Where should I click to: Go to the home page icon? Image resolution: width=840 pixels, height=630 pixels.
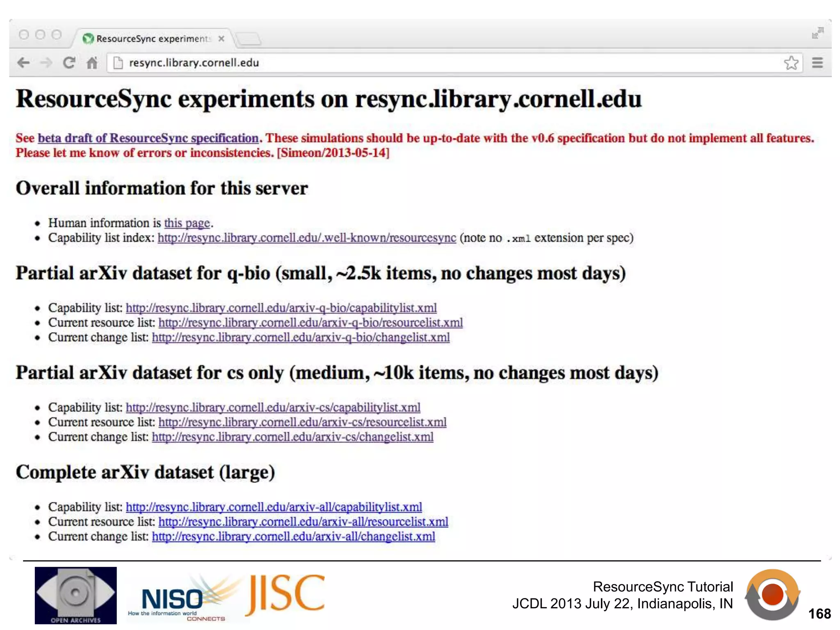click(x=92, y=63)
